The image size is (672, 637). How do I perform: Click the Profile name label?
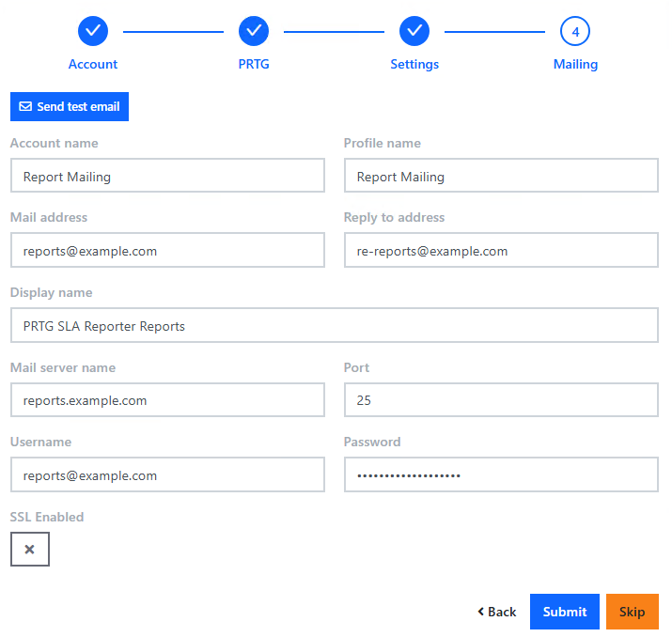coord(383,143)
